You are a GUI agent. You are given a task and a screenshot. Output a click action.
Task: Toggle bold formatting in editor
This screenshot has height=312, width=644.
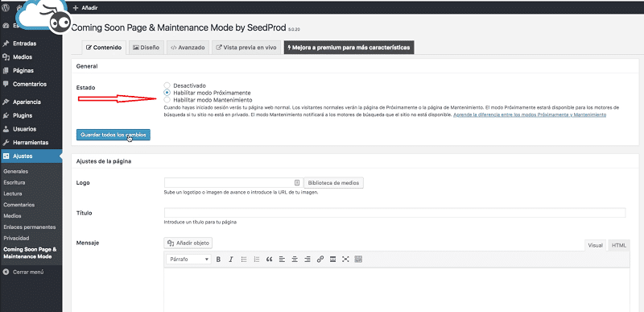click(218, 260)
